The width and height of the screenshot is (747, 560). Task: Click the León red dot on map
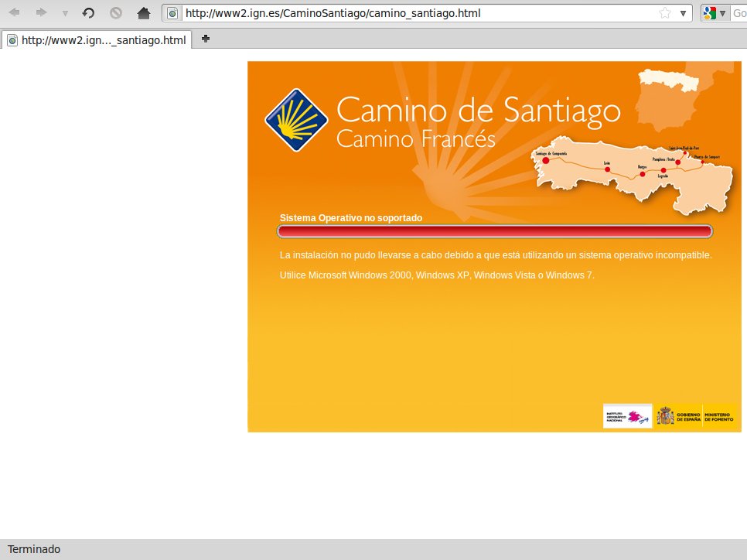[607, 169]
